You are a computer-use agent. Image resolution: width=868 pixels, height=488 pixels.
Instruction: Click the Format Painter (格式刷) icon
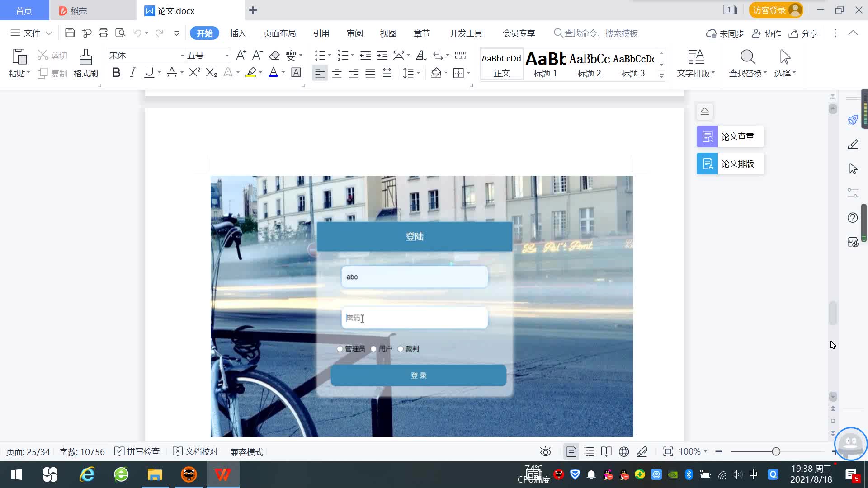(x=85, y=57)
